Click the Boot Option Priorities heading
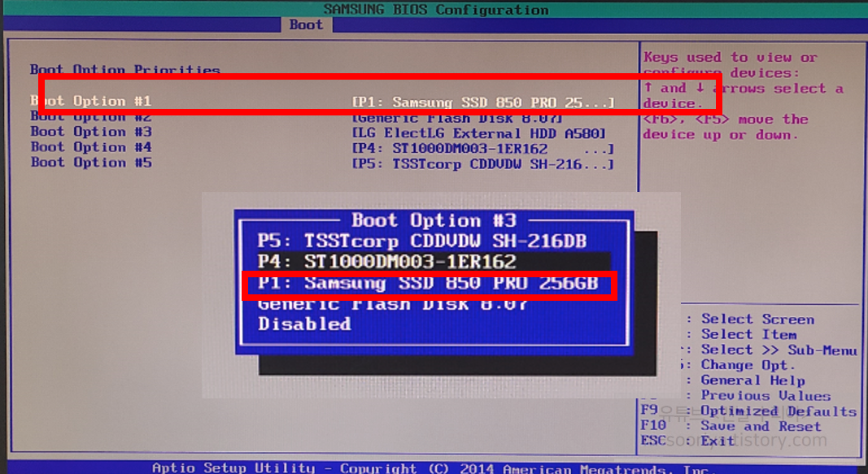The width and height of the screenshot is (868, 474). [125, 70]
